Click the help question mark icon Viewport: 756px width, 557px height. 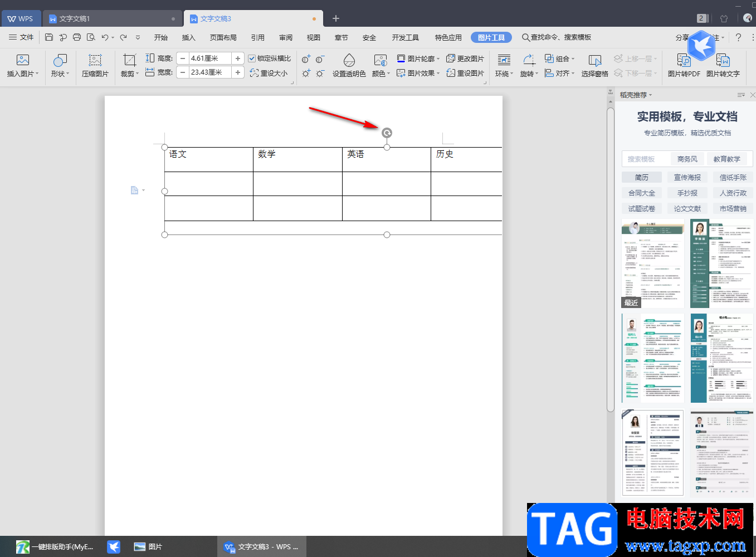(x=738, y=37)
